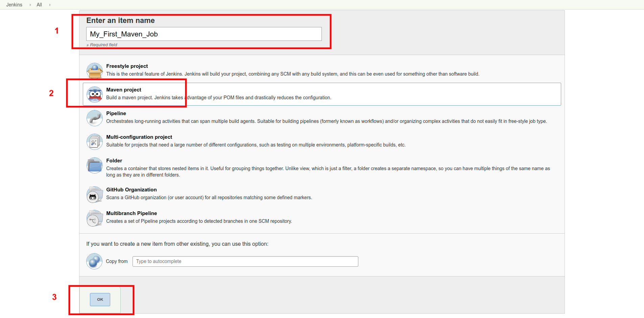
Task: Click the Pipeline 'Orchestrates long-running' description
Action: pyautogui.click(x=327, y=121)
